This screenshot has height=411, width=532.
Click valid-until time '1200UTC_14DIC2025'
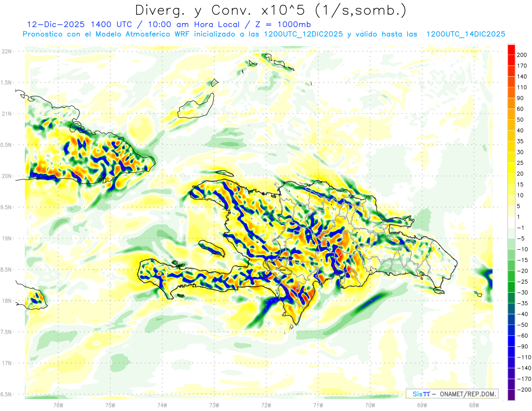[465, 34]
